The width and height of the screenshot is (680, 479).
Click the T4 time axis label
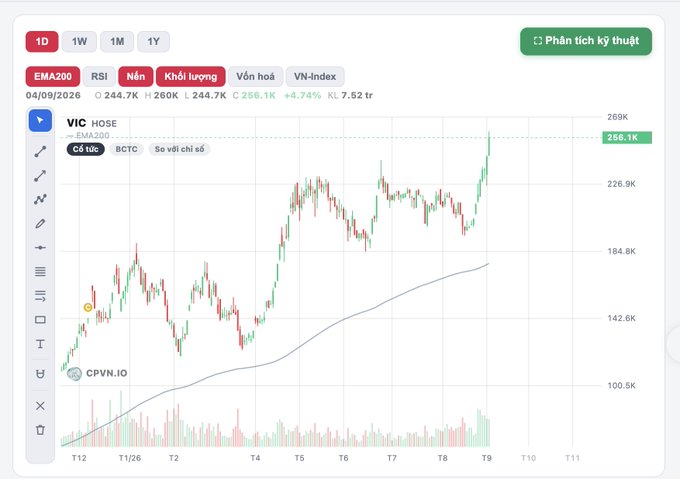(x=255, y=458)
